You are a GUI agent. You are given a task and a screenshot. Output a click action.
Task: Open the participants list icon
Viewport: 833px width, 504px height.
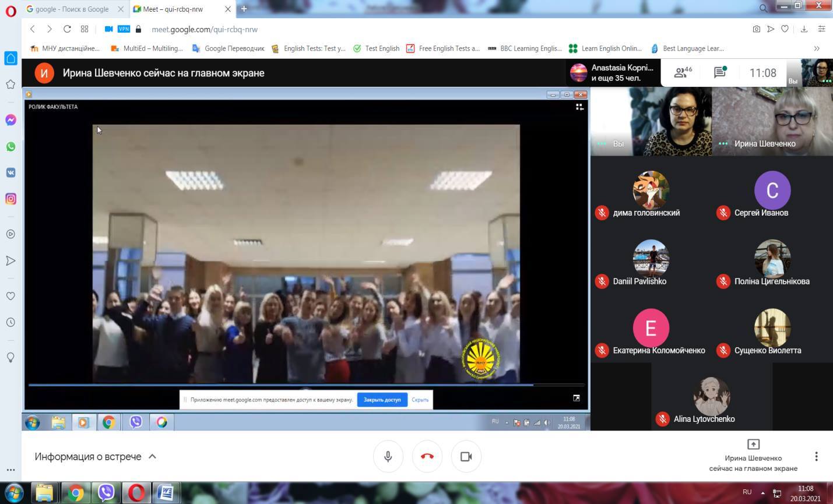[x=682, y=72]
